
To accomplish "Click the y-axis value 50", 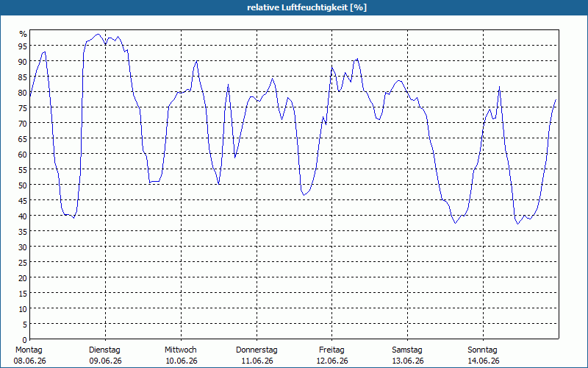I will [23, 185].
